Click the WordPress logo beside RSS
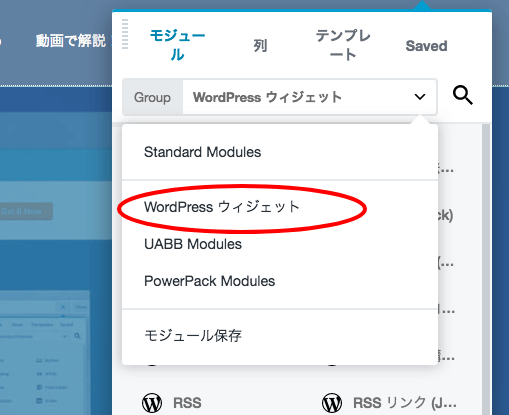This screenshot has width=509, height=415. click(152, 403)
